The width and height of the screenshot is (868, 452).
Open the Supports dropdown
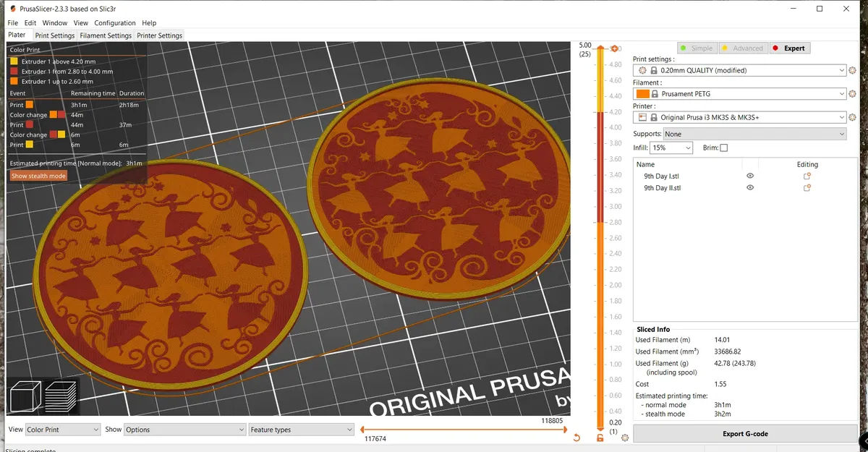pos(755,134)
